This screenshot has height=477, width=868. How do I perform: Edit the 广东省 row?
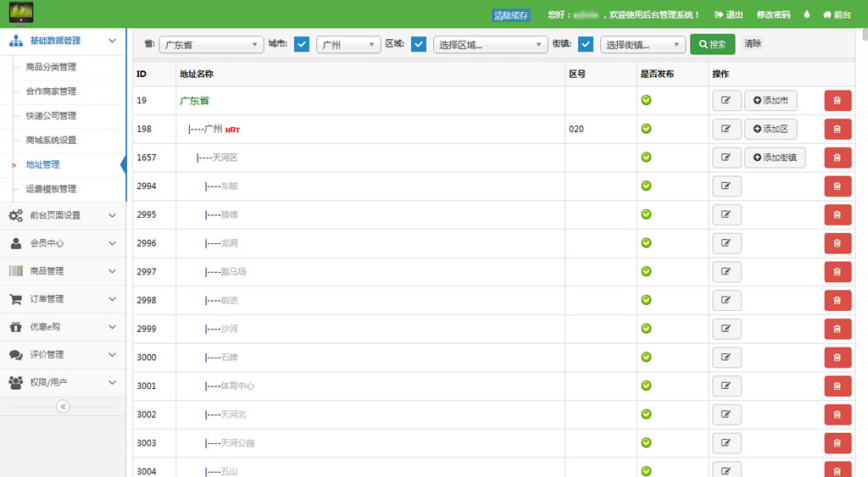[726, 101]
